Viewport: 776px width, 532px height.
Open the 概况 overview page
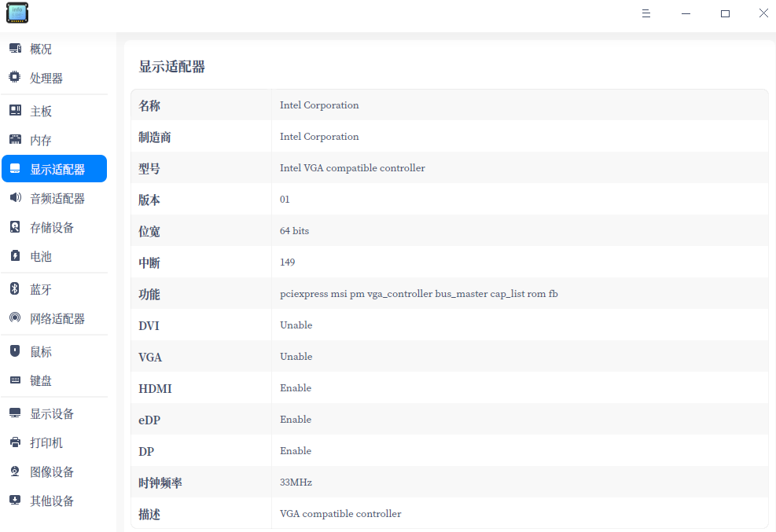[54, 49]
